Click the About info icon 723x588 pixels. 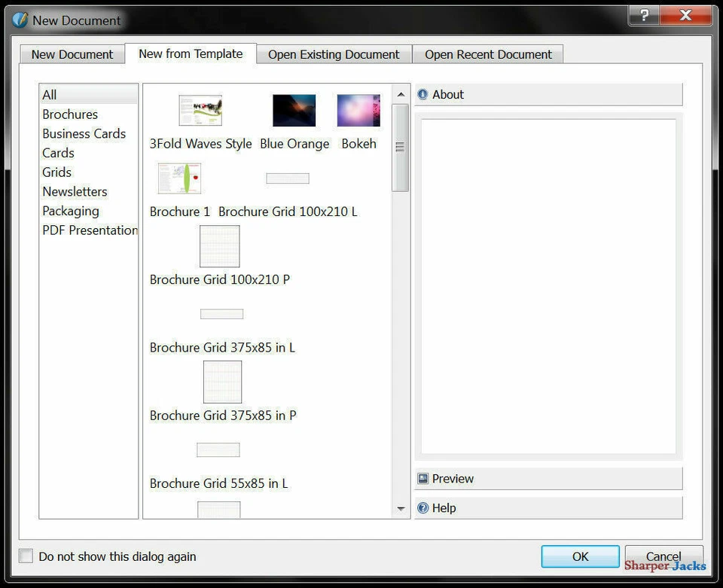tap(423, 94)
